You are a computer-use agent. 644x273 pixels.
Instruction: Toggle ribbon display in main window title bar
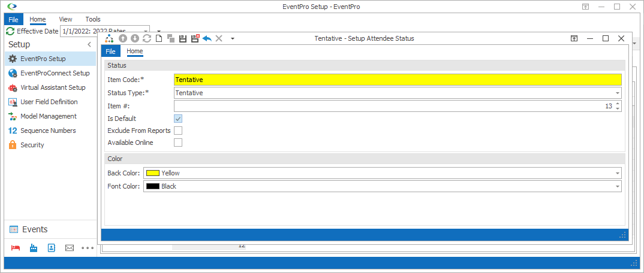pos(585,7)
